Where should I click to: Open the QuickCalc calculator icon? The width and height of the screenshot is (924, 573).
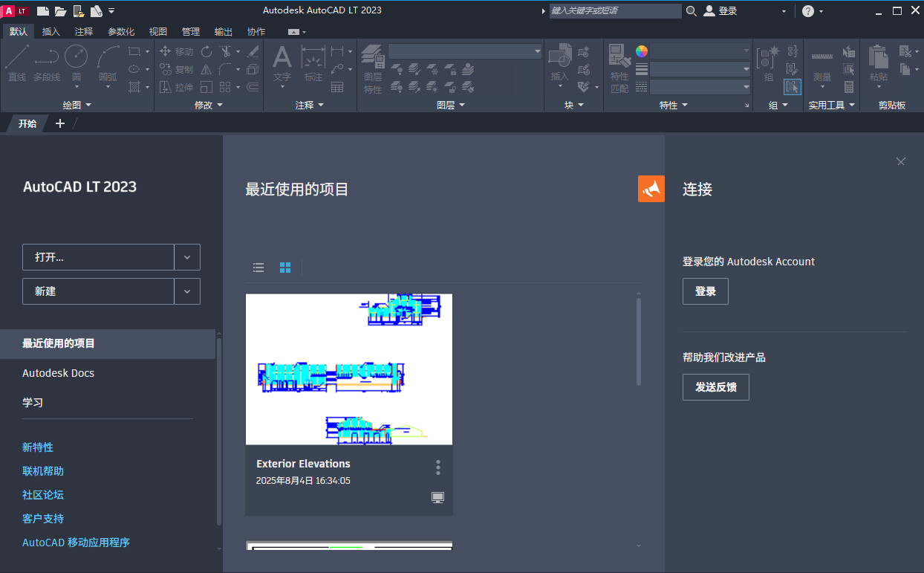tap(849, 87)
